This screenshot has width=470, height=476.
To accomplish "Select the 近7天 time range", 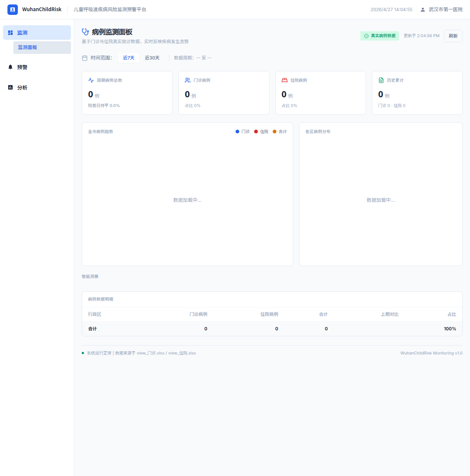I will (x=129, y=58).
